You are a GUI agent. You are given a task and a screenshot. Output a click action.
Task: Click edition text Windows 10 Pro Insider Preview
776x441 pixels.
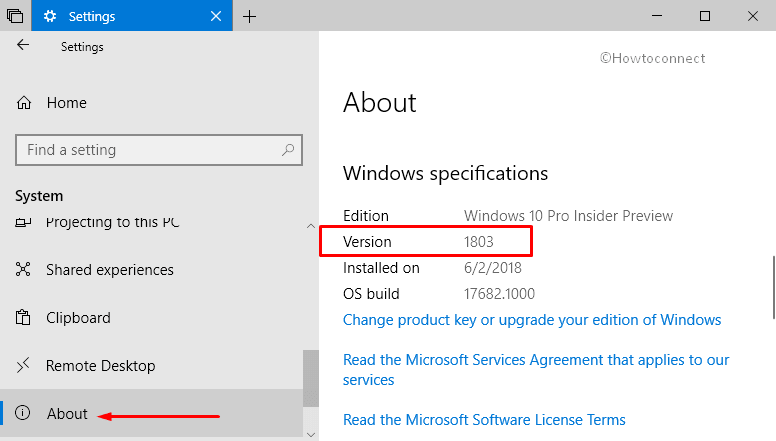coord(568,216)
